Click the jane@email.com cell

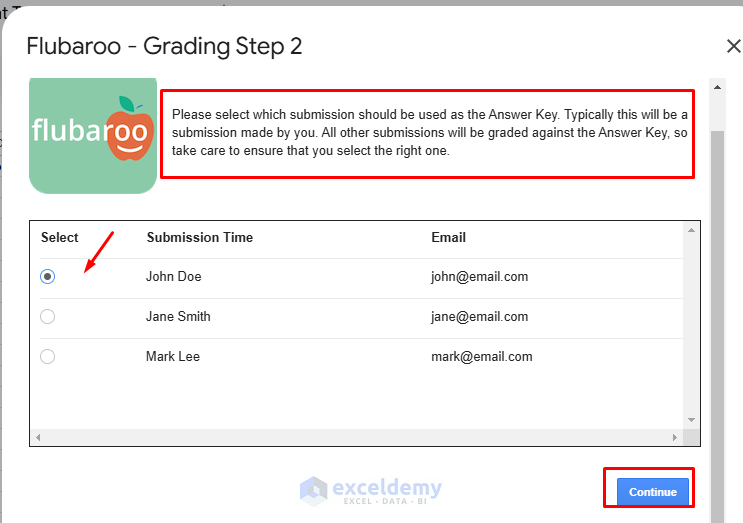click(479, 317)
